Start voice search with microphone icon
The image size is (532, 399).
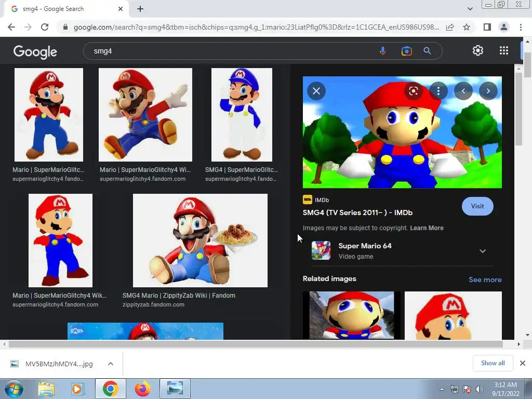pyautogui.click(x=383, y=51)
